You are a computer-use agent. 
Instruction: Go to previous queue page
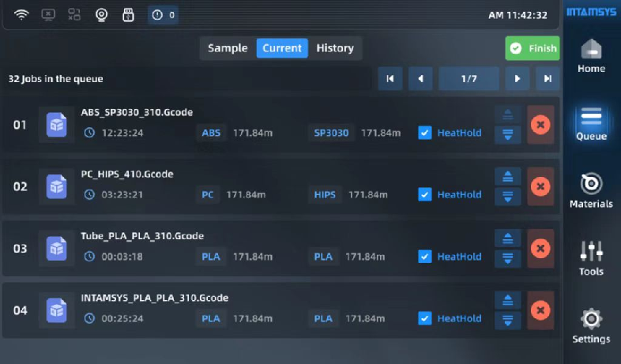[x=420, y=79]
